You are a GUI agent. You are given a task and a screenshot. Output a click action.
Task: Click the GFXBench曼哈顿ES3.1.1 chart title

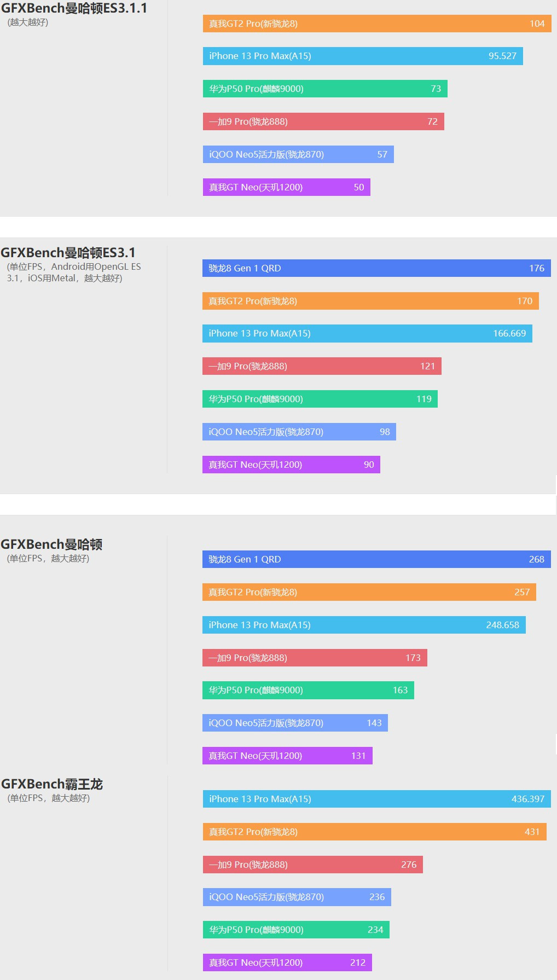point(74,8)
